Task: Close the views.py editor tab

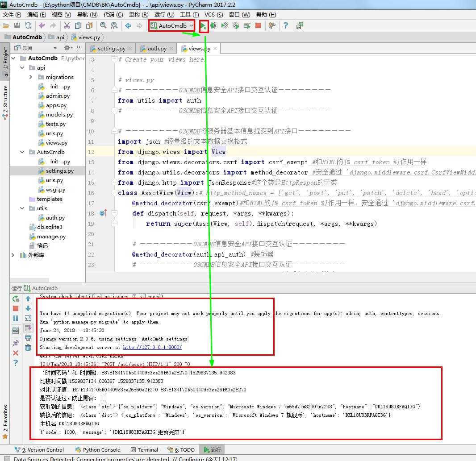Action: tap(215, 49)
